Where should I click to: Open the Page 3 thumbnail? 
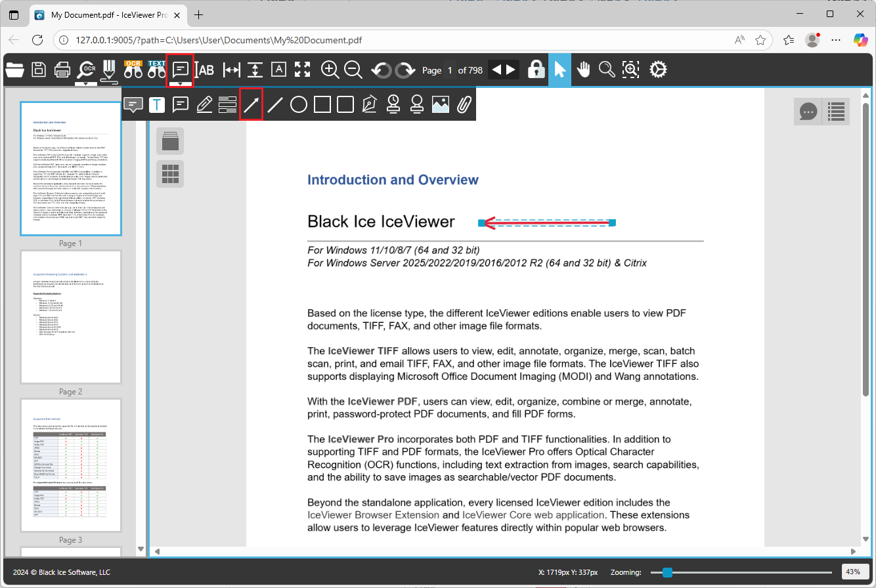[71, 465]
